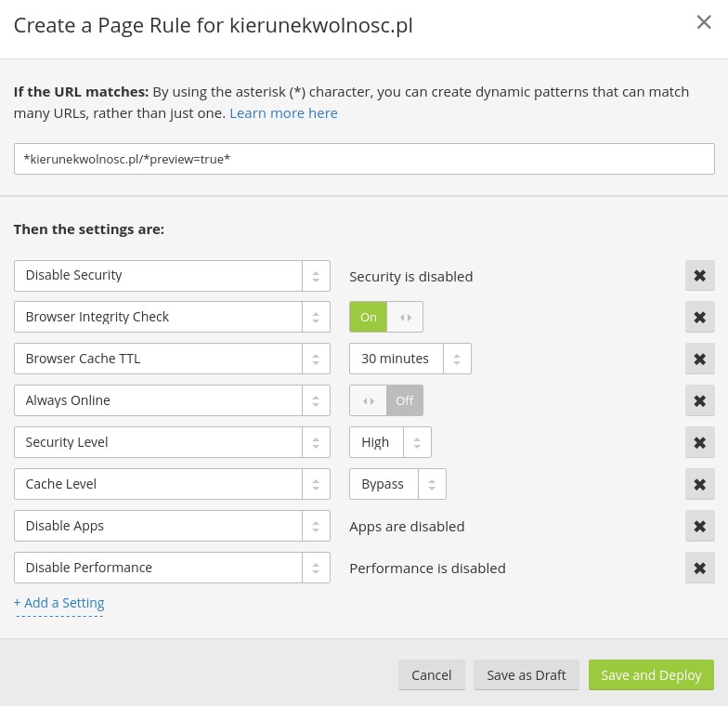728x706 pixels.
Task: Open the High security level dropdown
Action: click(x=390, y=442)
